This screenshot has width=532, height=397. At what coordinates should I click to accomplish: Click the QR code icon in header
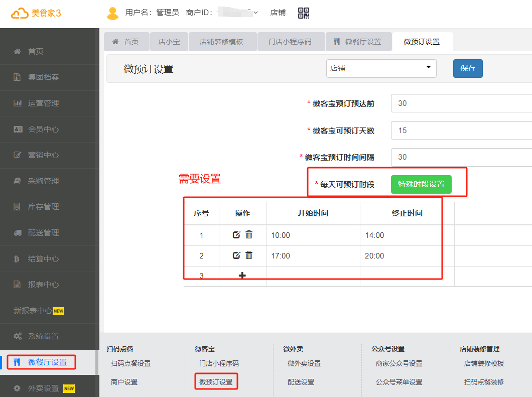click(304, 13)
